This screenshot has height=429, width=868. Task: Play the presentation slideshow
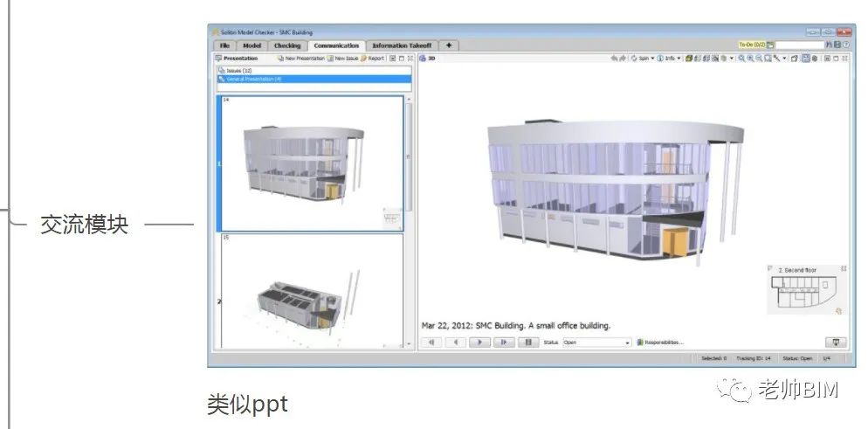pyautogui.click(x=480, y=343)
